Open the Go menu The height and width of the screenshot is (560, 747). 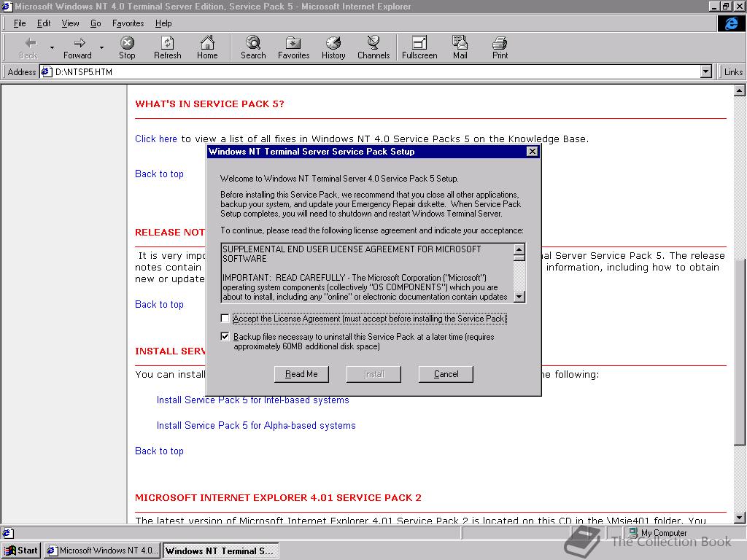pos(96,23)
